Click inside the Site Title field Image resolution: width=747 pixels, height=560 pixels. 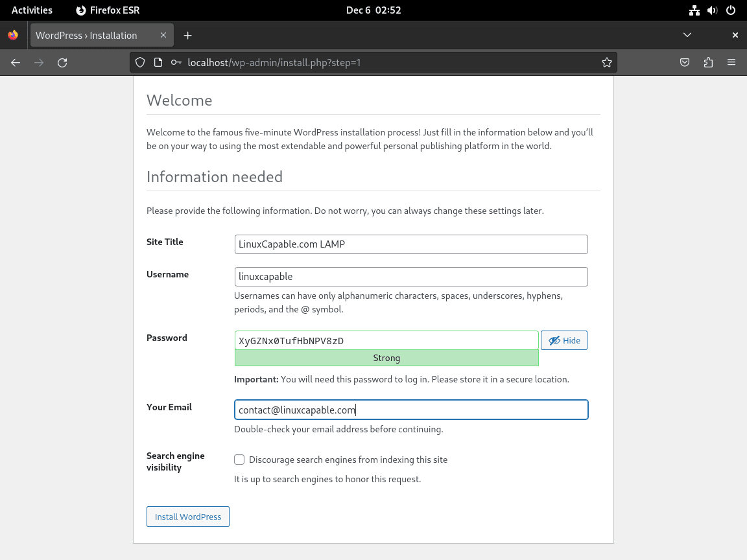[x=411, y=244]
